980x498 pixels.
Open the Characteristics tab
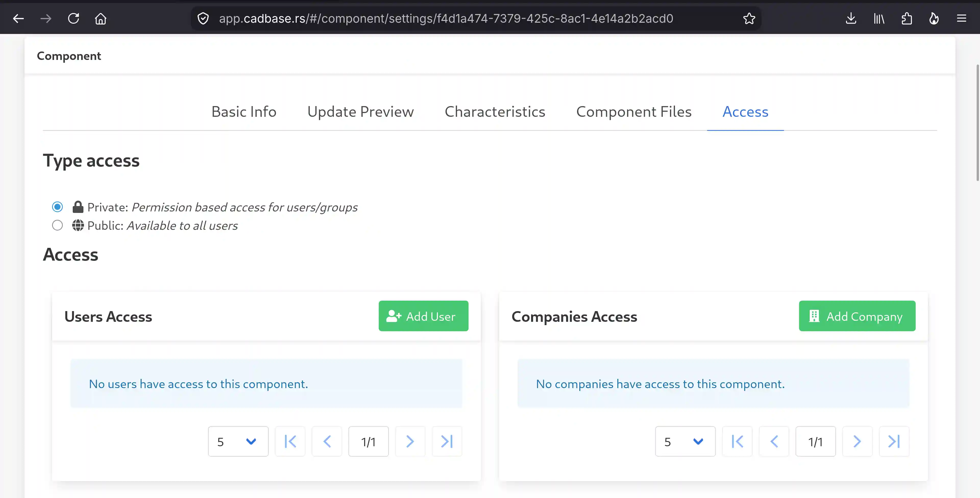[x=495, y=112]
